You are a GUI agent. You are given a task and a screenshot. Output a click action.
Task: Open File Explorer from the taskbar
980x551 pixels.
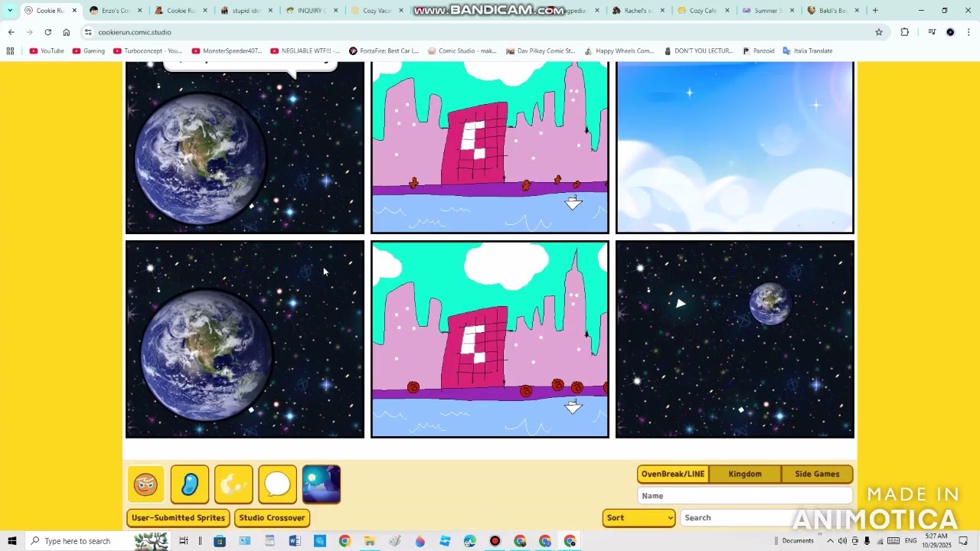(370, 541)
